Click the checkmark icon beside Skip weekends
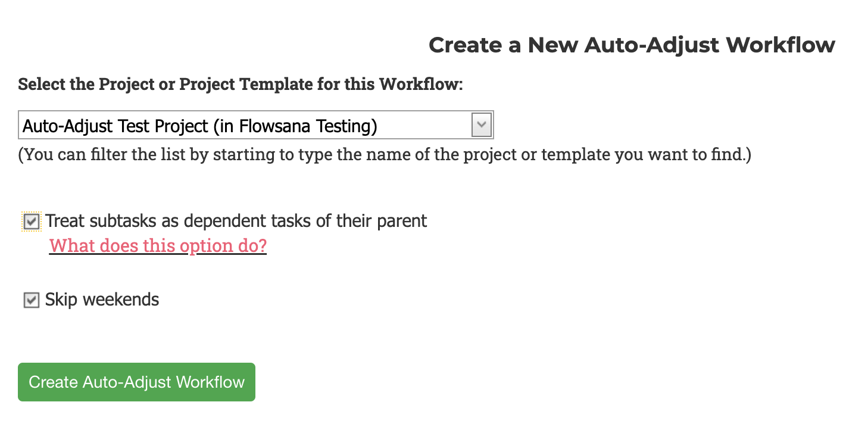868x430 pixels. click(32, 300)
